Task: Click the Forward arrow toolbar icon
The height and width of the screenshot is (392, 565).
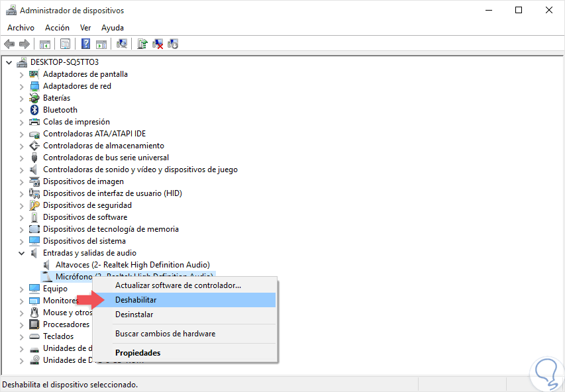Action: pos(24,44)
